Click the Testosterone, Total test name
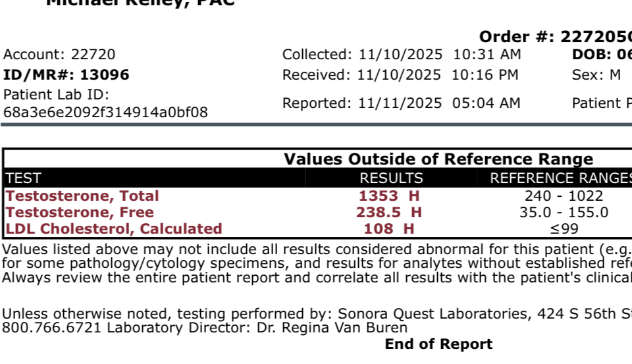This screenshot has width=632, height=364. 82,195
